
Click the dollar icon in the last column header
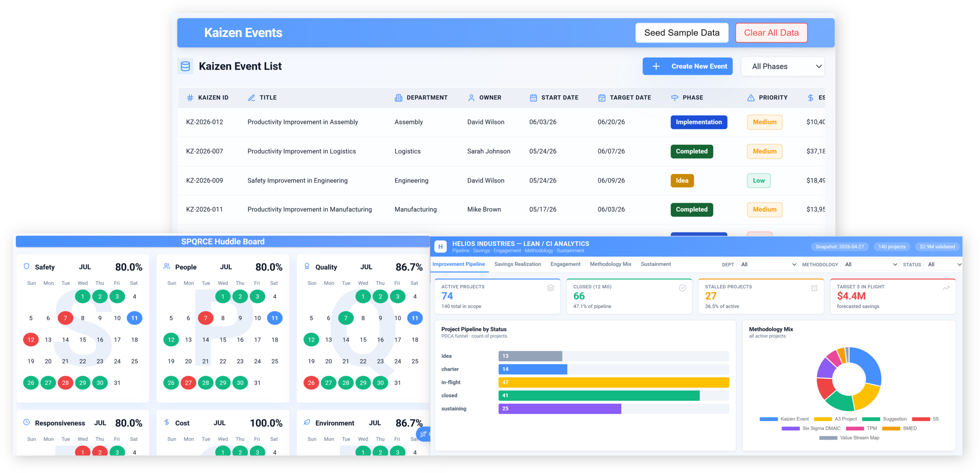(810, 98)
